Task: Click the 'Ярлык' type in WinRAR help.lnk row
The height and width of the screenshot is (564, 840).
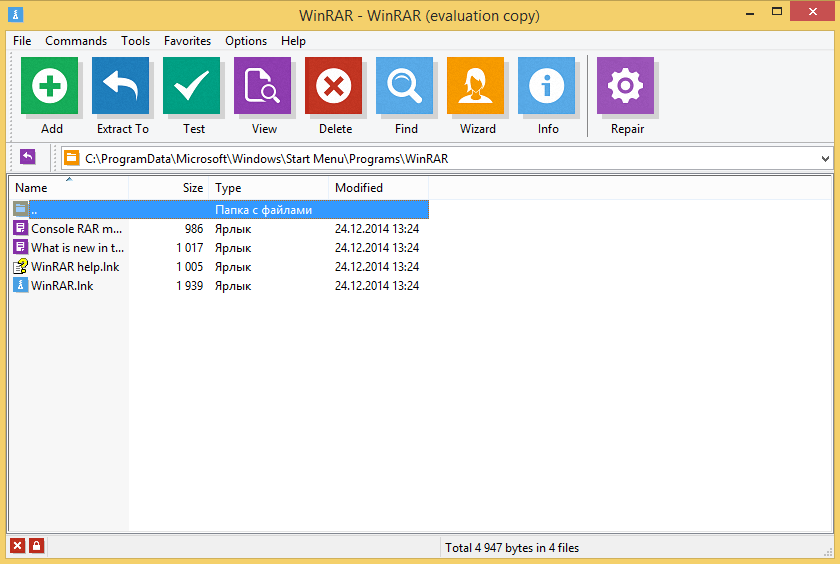Action: (x=233, y=267)
